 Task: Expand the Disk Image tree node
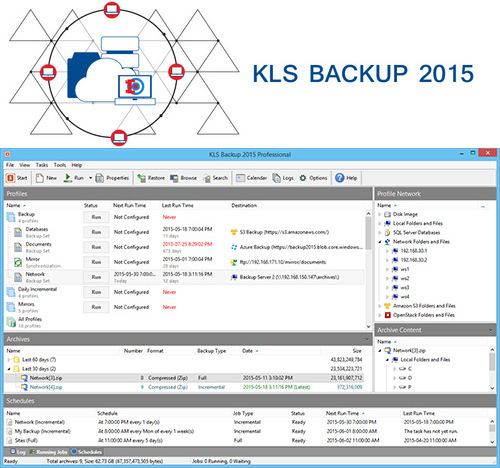[x=380, y=214]
